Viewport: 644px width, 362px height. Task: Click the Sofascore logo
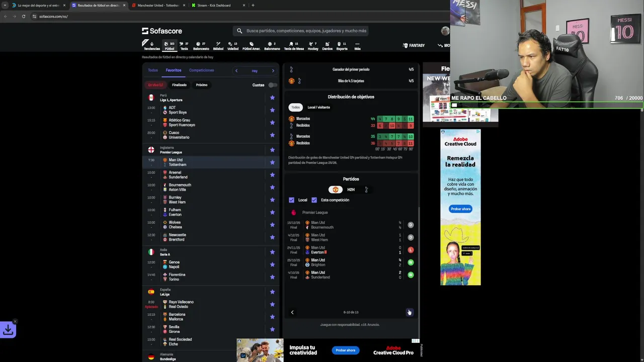[x=162, y=31]
